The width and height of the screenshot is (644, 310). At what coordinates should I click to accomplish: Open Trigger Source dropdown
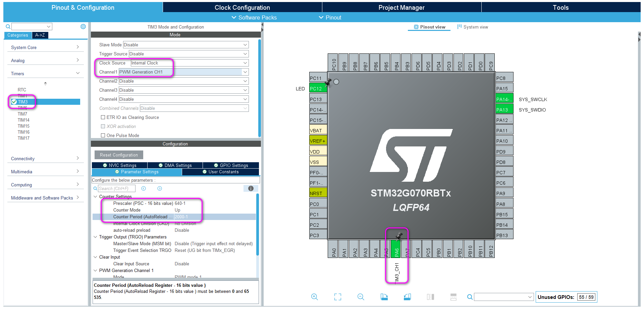point(189,54)
